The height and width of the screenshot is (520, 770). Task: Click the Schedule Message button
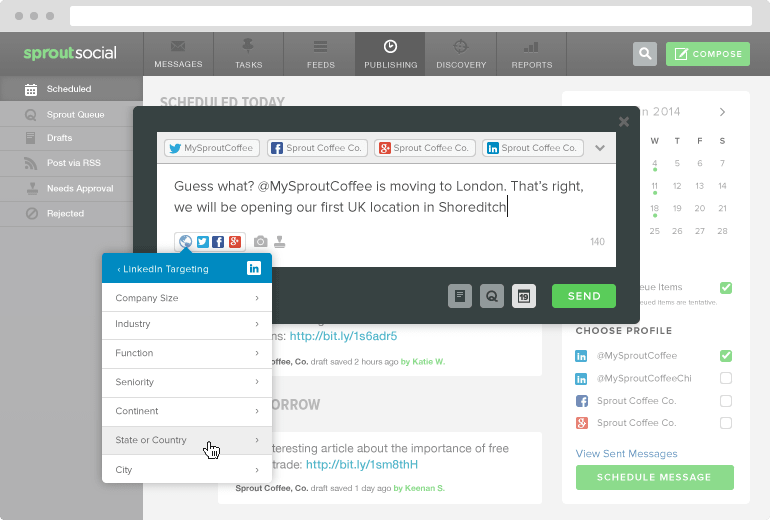tap(655, 477)
